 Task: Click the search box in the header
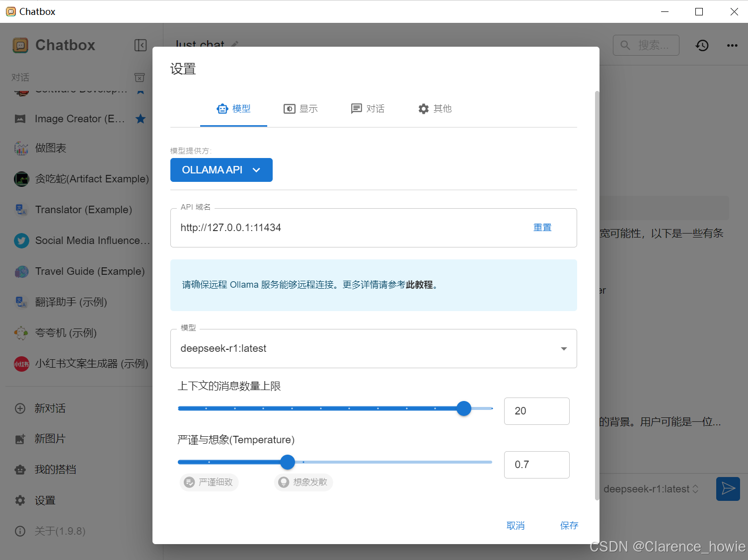tap(646, 45)
